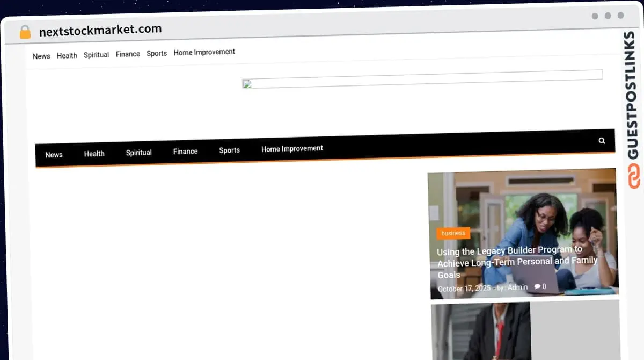The image size is (644, 360).
Task: Click the Admin author link
Action: (518, 287)
